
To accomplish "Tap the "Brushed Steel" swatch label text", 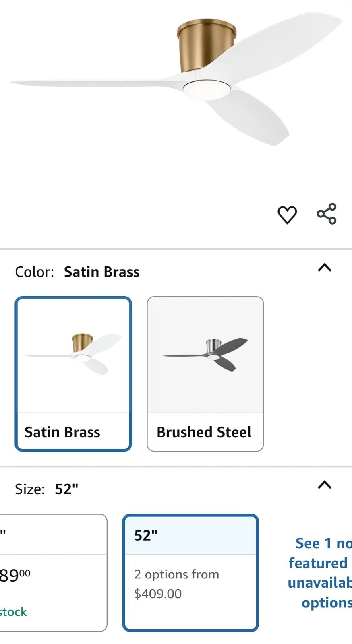I will (x=204, y=432).
